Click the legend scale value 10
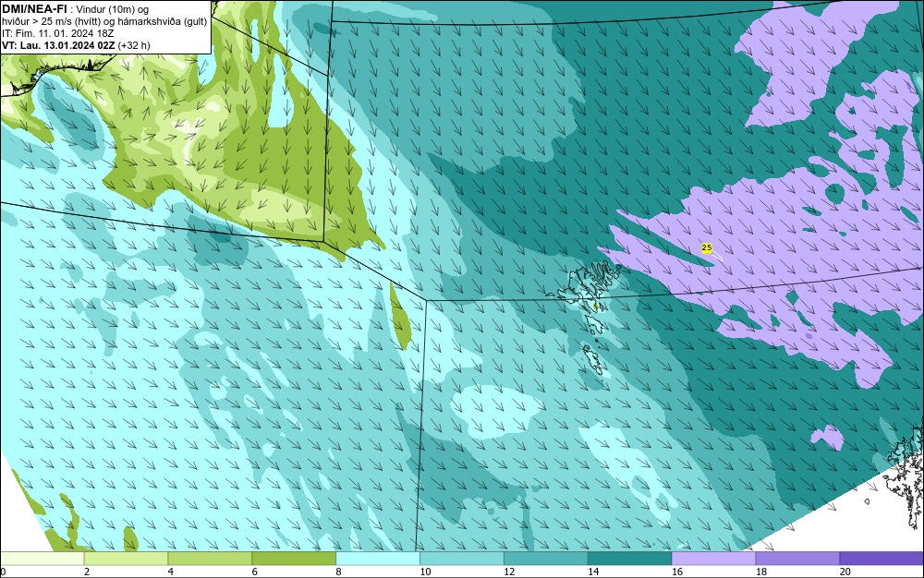 tap(425, 572)
